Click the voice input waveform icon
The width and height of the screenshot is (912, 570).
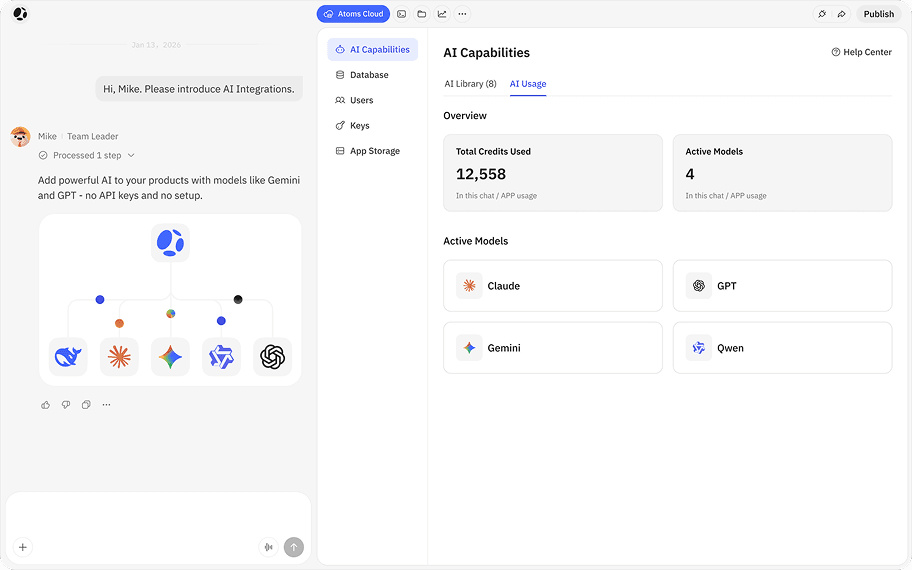tap(268, 547)
